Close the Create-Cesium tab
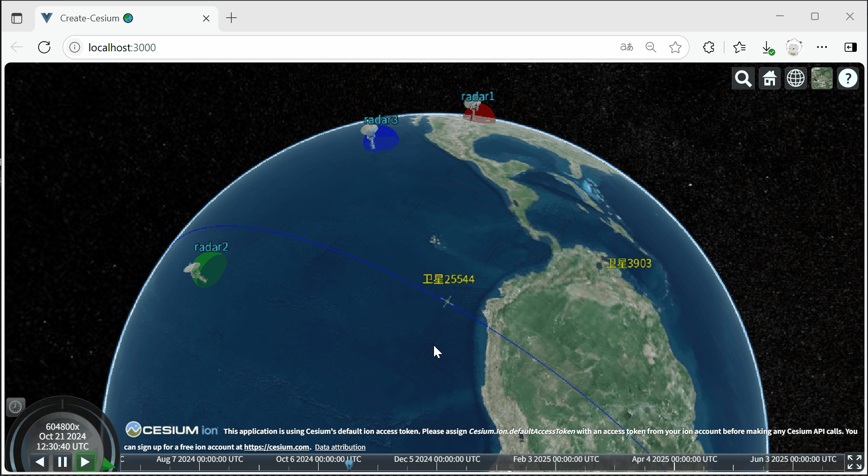Screen dimensions: 868x476 point(206,18)
